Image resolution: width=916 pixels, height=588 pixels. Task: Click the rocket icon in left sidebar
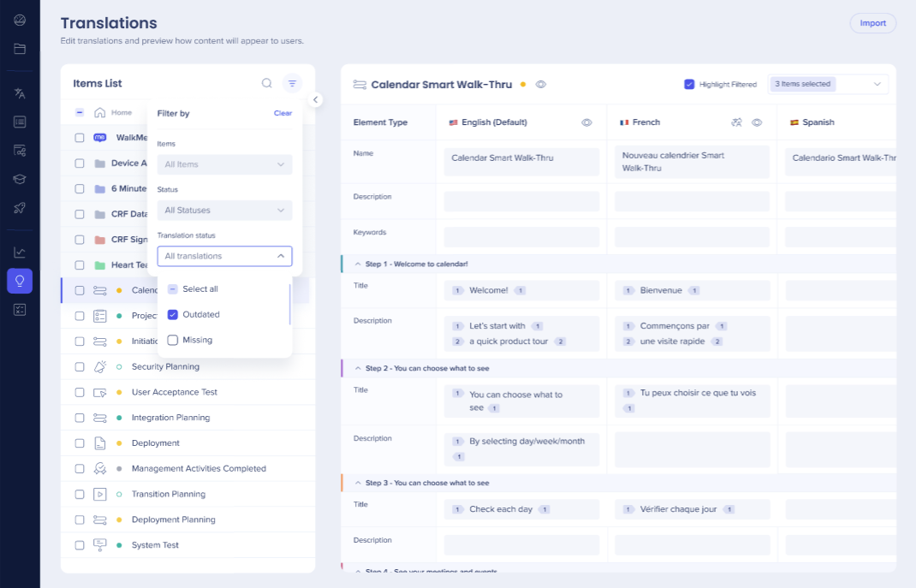tap(20, 208)
